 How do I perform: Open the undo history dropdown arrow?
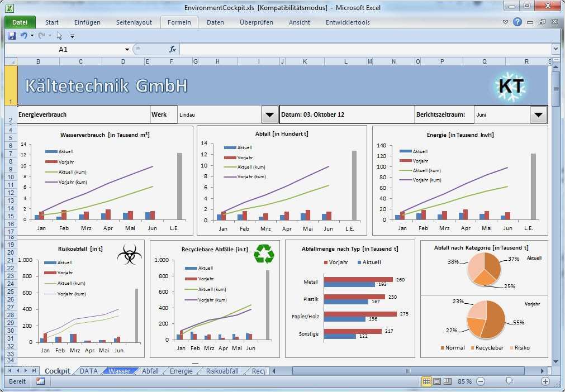(32, 36)
